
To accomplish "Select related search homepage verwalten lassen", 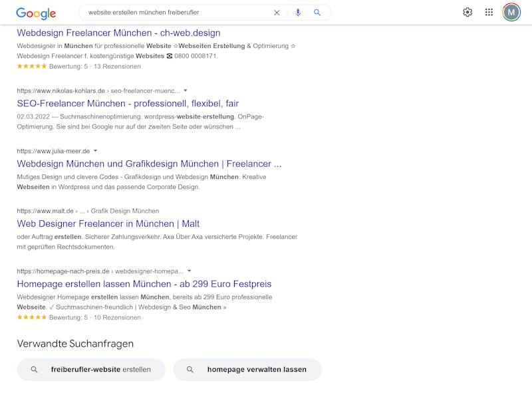I will pyautogui.click(x=247, y=370).
